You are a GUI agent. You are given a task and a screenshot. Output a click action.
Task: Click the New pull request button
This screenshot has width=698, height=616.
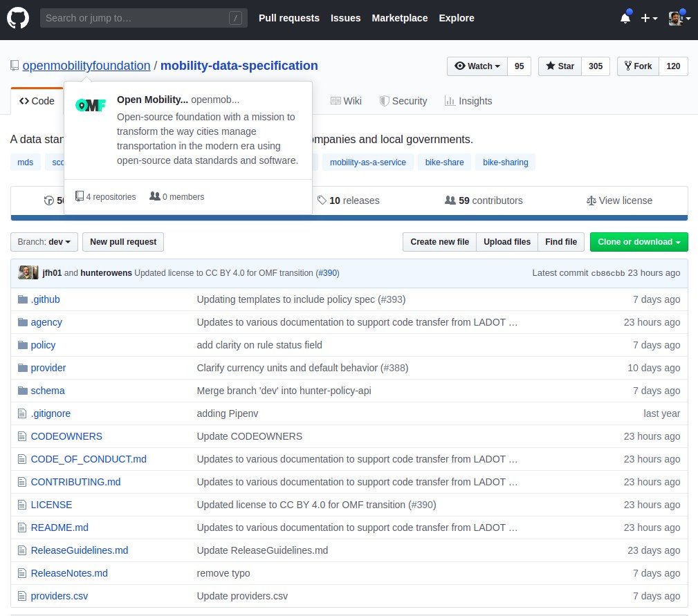click(x=123, y=242)
